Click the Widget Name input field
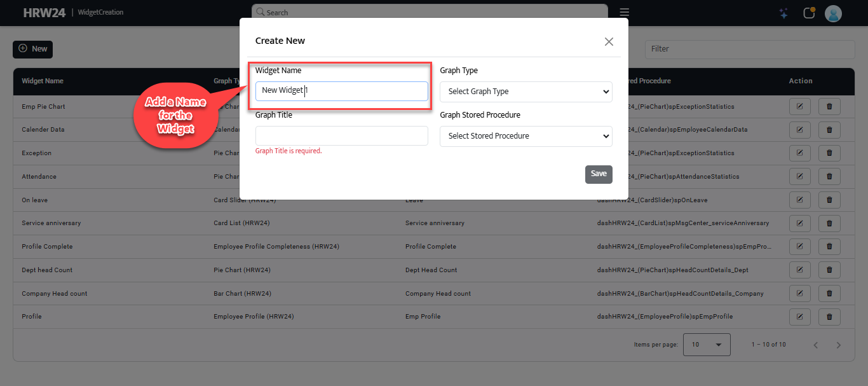Viewport: 868px width, 386px height. click(341, 91)
